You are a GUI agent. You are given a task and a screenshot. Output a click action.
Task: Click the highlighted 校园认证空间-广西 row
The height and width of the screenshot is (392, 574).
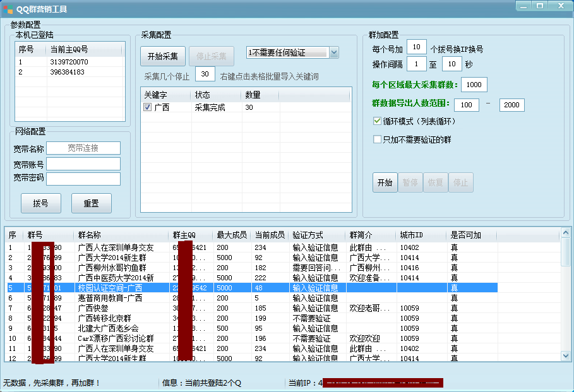[x=253, y=288]
